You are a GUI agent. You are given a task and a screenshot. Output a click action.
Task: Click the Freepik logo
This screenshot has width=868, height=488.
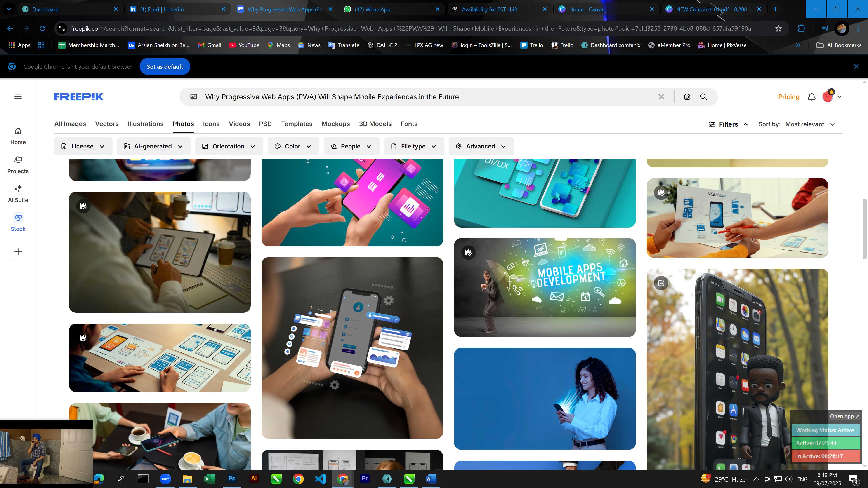pyautogui.click(x=78, y=97)
